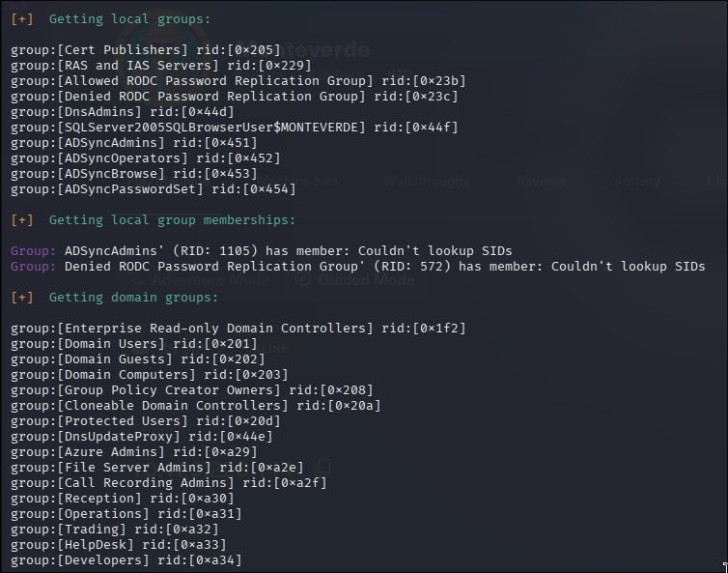
Task: Click the Protected Users group line
Action: 146,421
